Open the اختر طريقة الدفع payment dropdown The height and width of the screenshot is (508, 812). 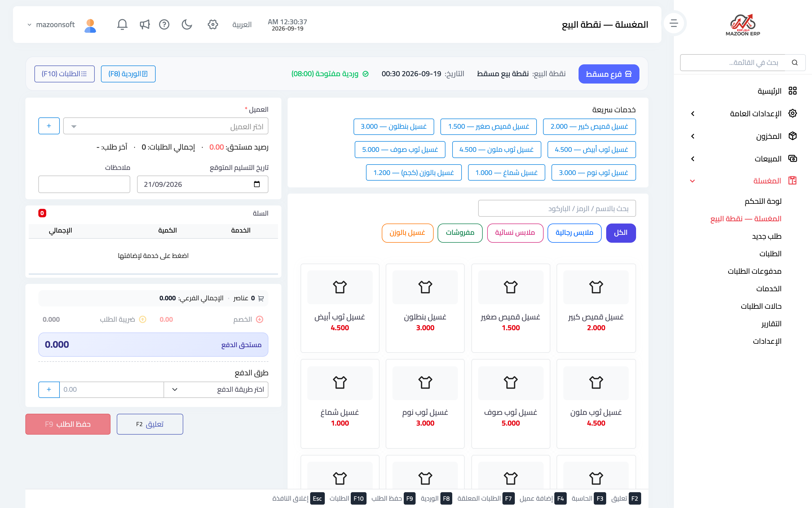[x=216, y=389]
